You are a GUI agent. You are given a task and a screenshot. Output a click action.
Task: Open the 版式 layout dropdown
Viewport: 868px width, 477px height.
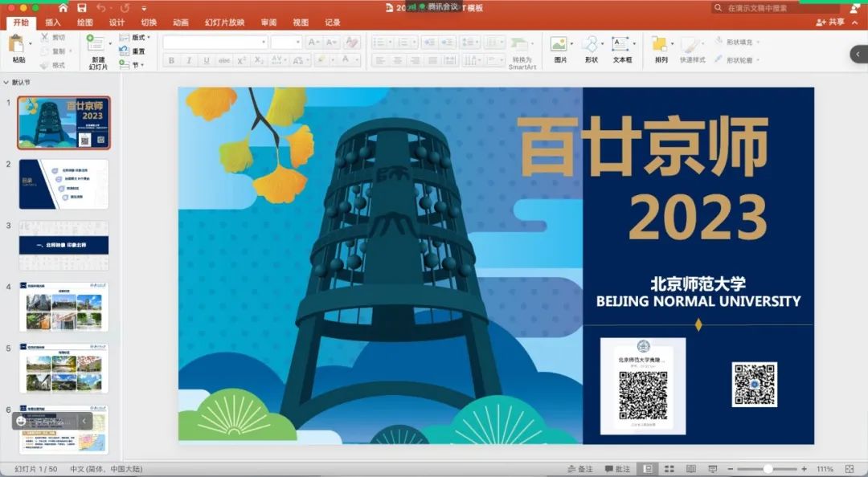tap(135, 37)
